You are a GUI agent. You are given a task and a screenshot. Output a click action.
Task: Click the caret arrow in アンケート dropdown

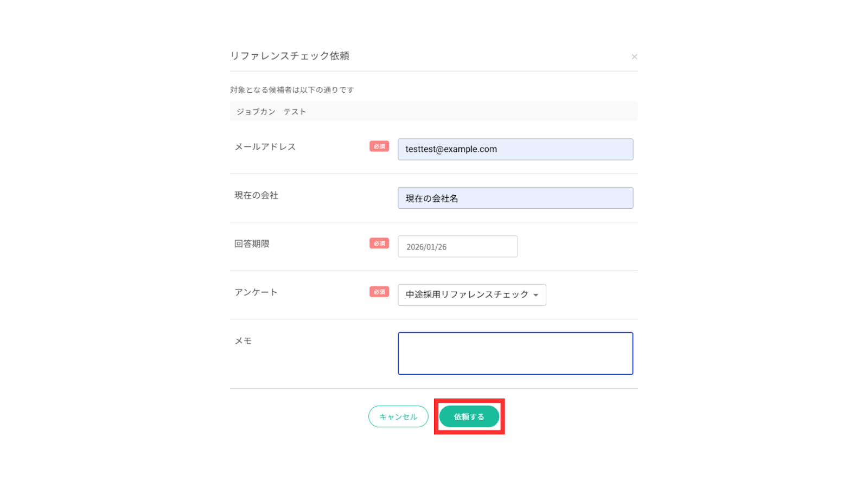click(x=536, y=295)
